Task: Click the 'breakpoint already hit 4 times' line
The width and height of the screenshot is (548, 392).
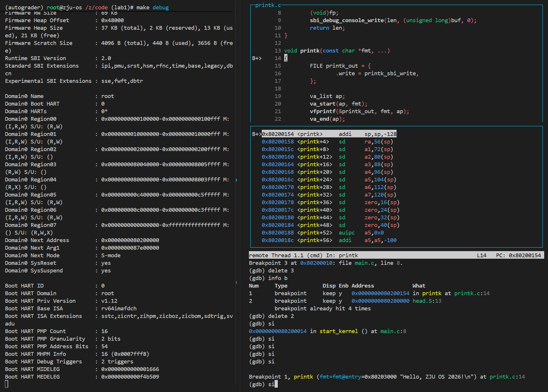Action: (323, 309)
